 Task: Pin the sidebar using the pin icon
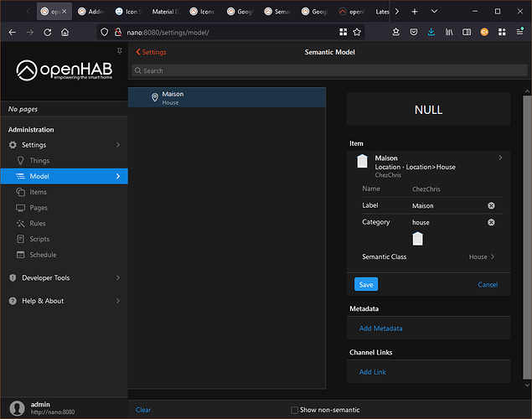click(x=120, y=51)
